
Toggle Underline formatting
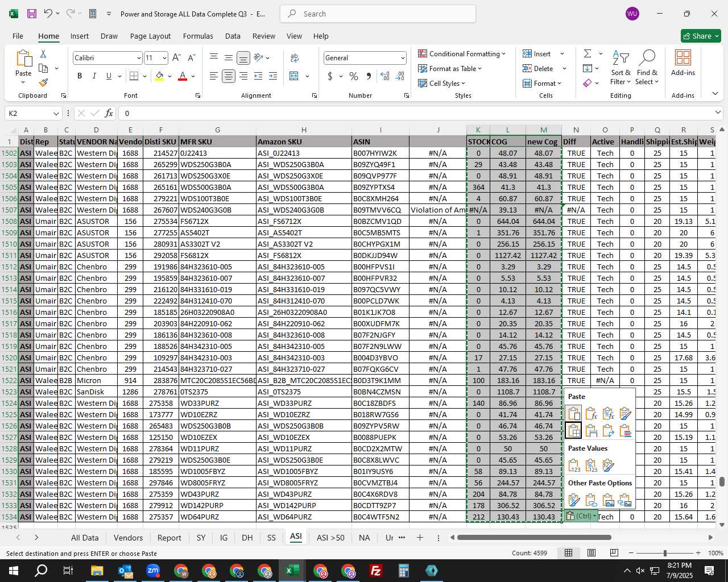pyautogui.click(x=109, y=76)
